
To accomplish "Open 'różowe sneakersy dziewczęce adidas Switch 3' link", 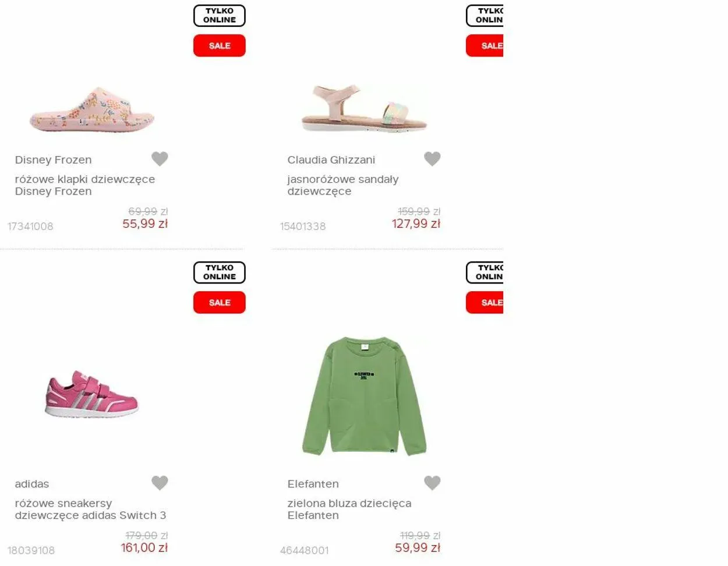I will (x=90, y=510).
